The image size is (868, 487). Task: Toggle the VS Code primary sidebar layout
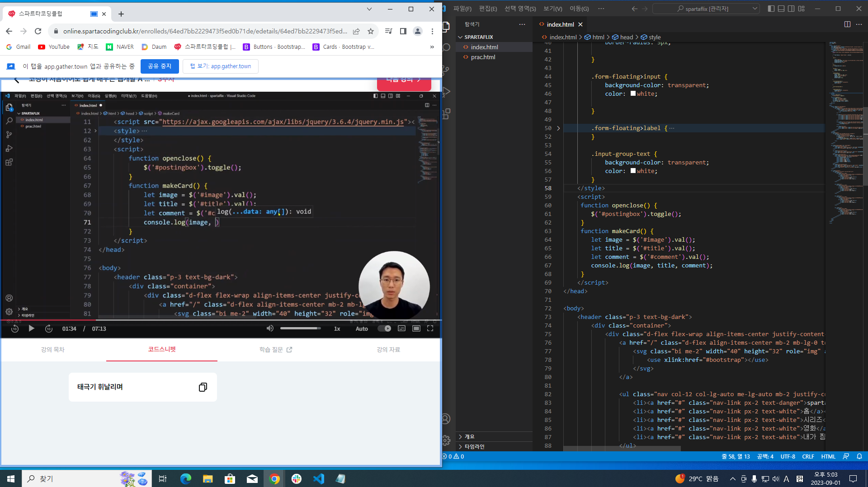pos(771,9)
